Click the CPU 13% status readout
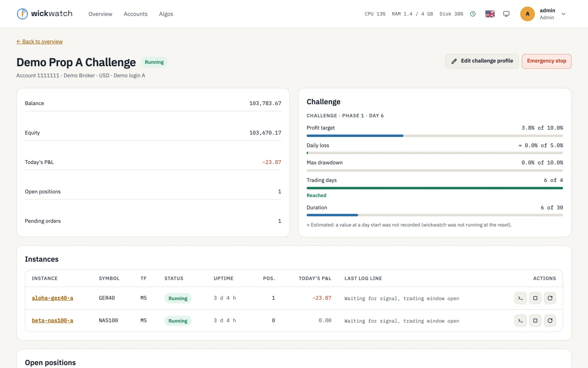Image resolution: width=588 pixels, height=368 pixels. [375, 14]
